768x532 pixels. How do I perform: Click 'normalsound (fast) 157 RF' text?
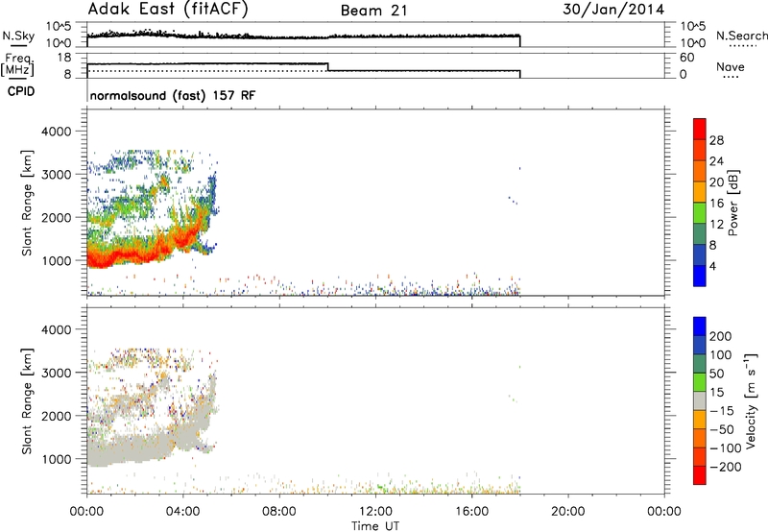point(173,95)
